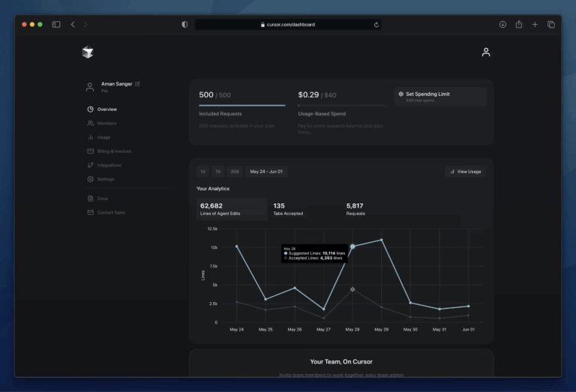Go to the Members sidebar item
Viewport: 576px width, 392px height.
pos(106,123)
